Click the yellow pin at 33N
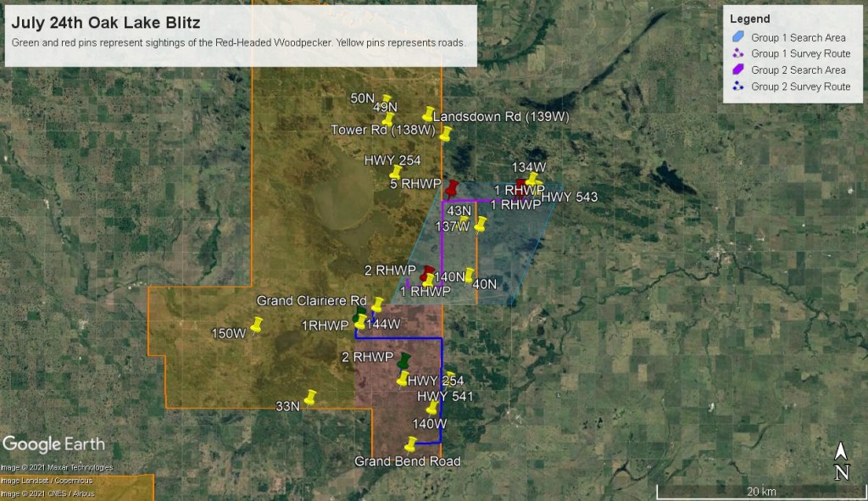Image resolution: width=868 pixels, height=501 pixels. [x=311, y=397]
